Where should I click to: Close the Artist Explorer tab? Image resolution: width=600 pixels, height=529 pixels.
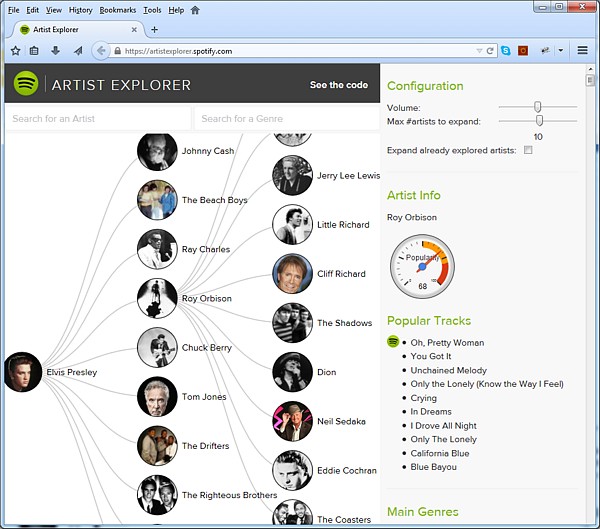(134, 29)
